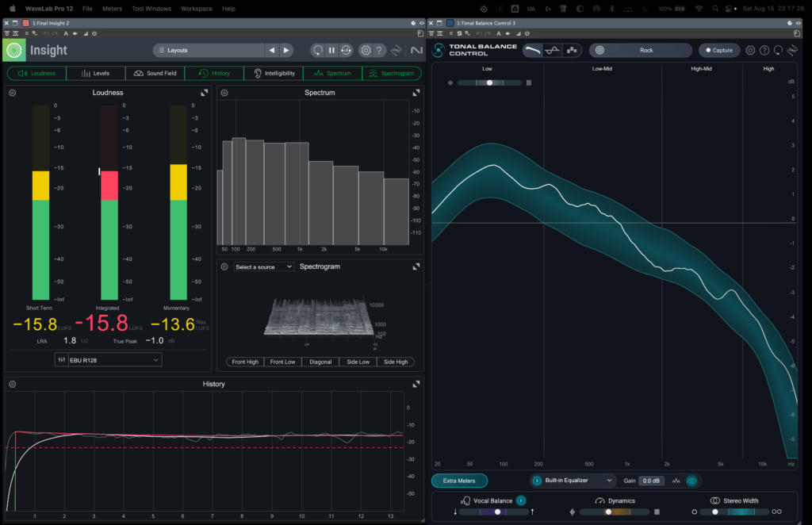Toggle the Intelligibility module tab
Viewport: 812px width, 525px height.
pos(274,73)
